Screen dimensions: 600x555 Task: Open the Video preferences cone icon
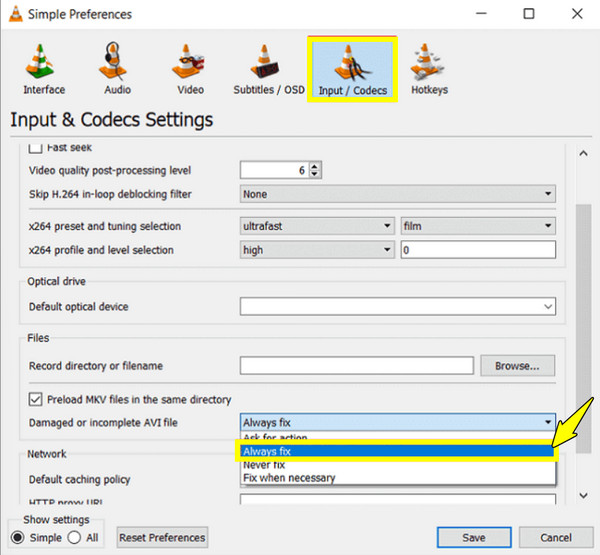click(190, 69)
